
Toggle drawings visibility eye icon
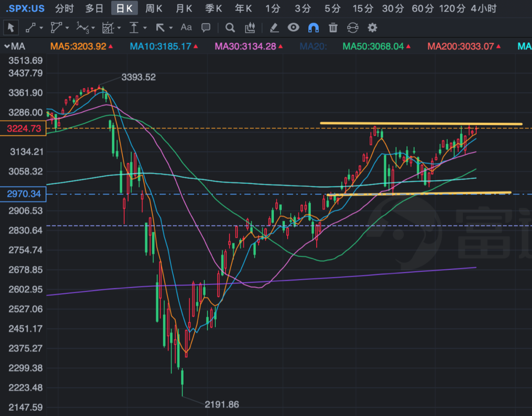[294, 28]
